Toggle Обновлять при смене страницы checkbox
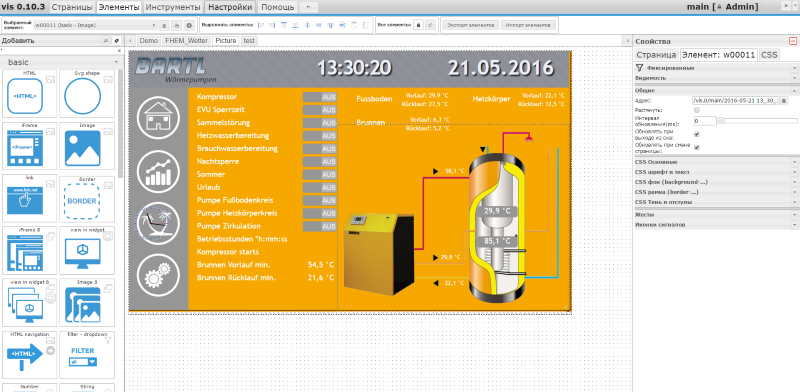This screenshot has width=800, height=392. click(x=697, y=148)
